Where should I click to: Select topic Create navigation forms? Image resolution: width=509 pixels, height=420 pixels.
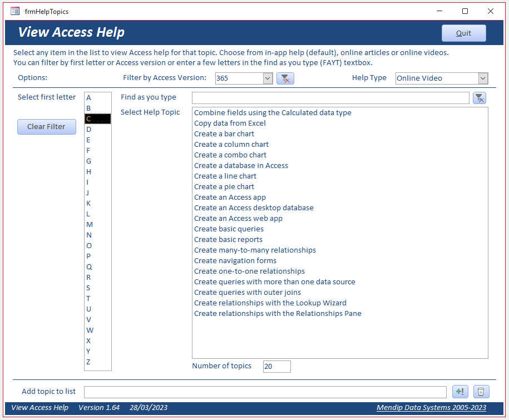click(x=340, y=261)
